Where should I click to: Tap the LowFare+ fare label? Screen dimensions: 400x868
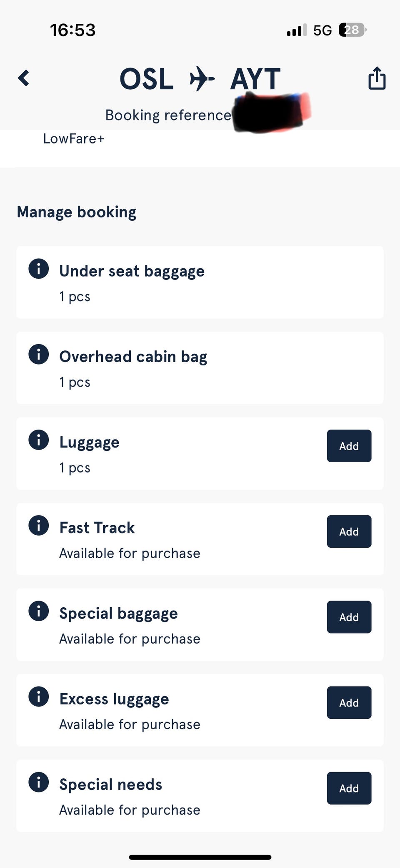pos(73,138)
